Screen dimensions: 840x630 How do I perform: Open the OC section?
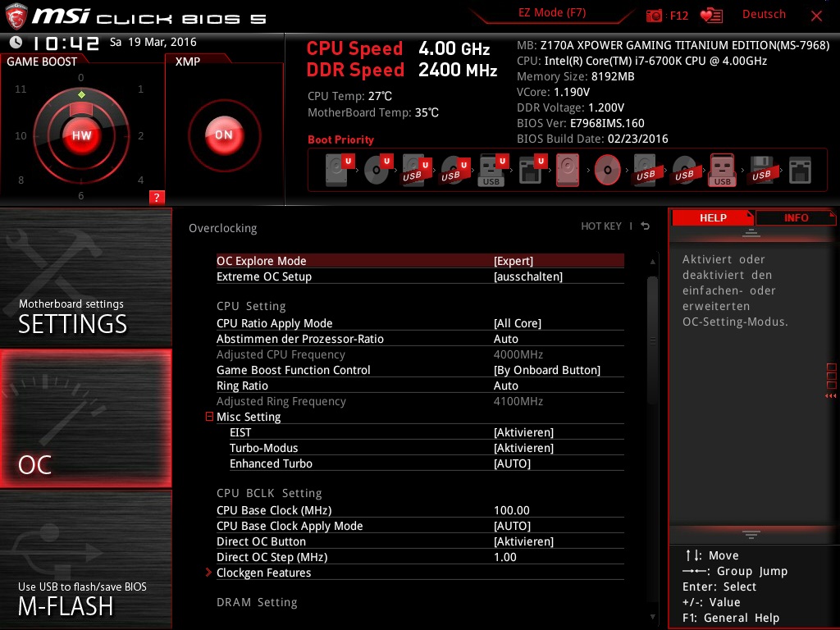point(85,418)
